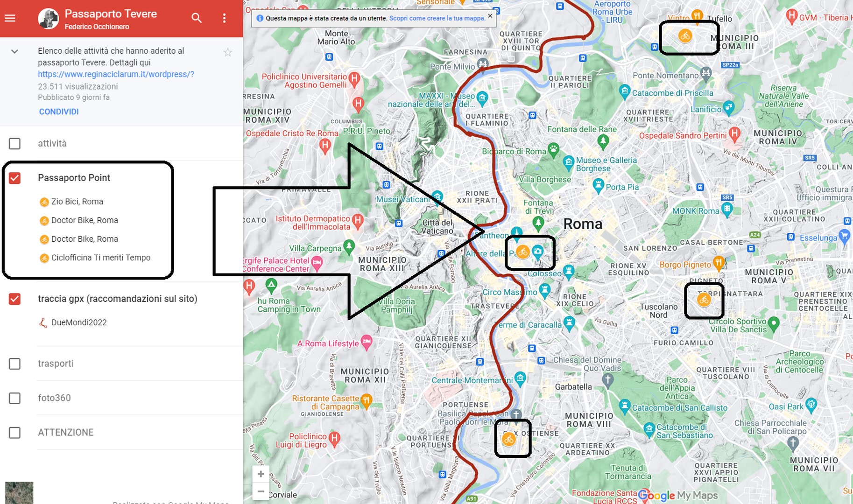Screen dimensions: 853x504
Task: Click Museo e Galleria Borghese marker
Action: pyautogui.click(x=569, y=163)
